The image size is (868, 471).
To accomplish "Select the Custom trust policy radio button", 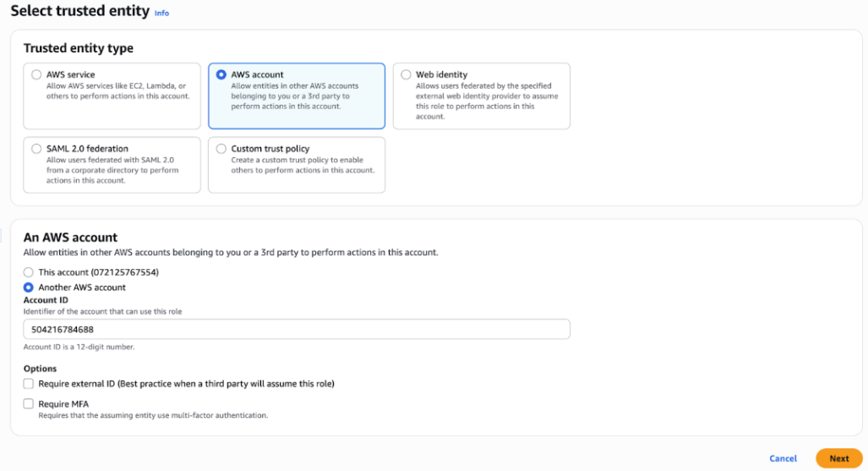I will [x=221, y=149].
